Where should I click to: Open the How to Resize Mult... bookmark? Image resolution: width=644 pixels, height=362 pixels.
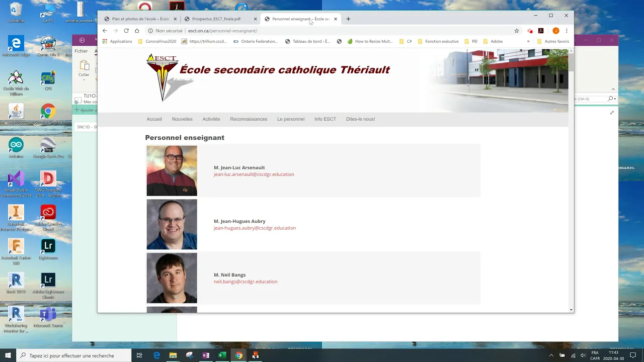click(370, 41)
